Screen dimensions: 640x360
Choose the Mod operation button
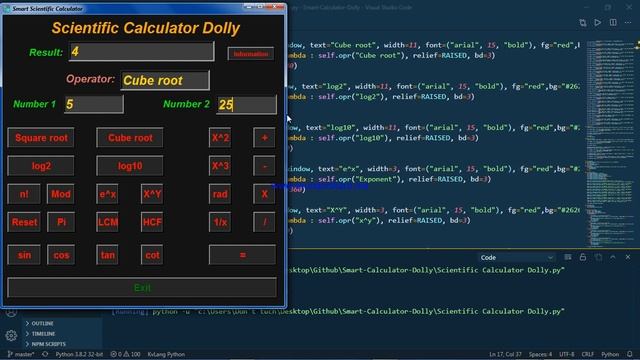click(x=61, y=194)
